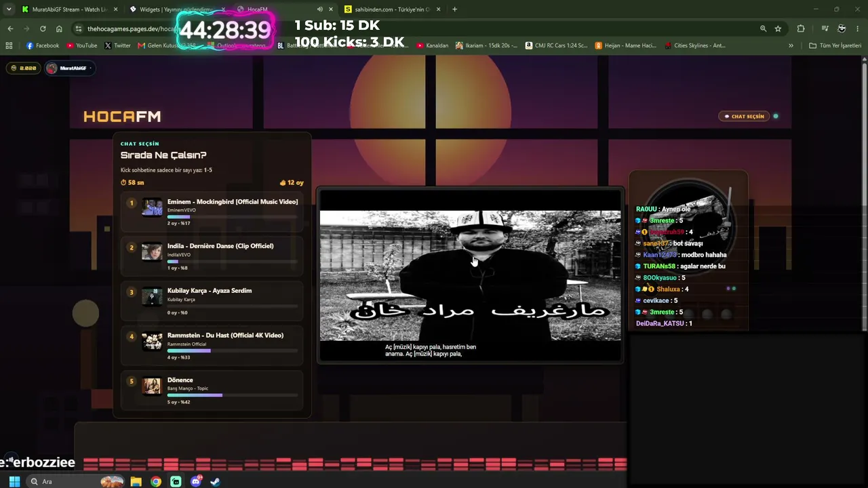Vote for Eminem - Mockingbird option
This screenshot has width=868, height=488.
pos(212,212)
